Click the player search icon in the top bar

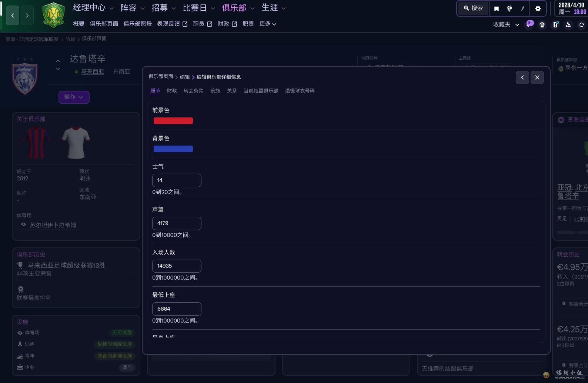coord(568,25)
